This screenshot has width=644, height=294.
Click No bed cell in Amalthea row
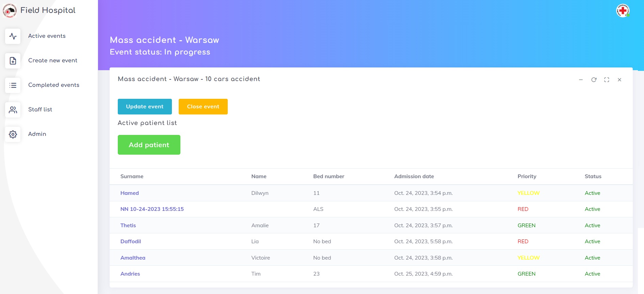click(x=322, y=258)
